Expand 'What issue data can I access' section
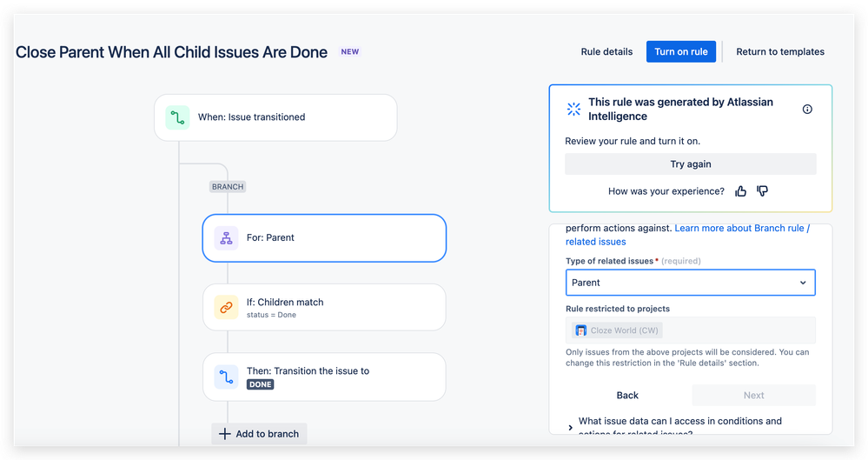 click(x=570, y=427)
